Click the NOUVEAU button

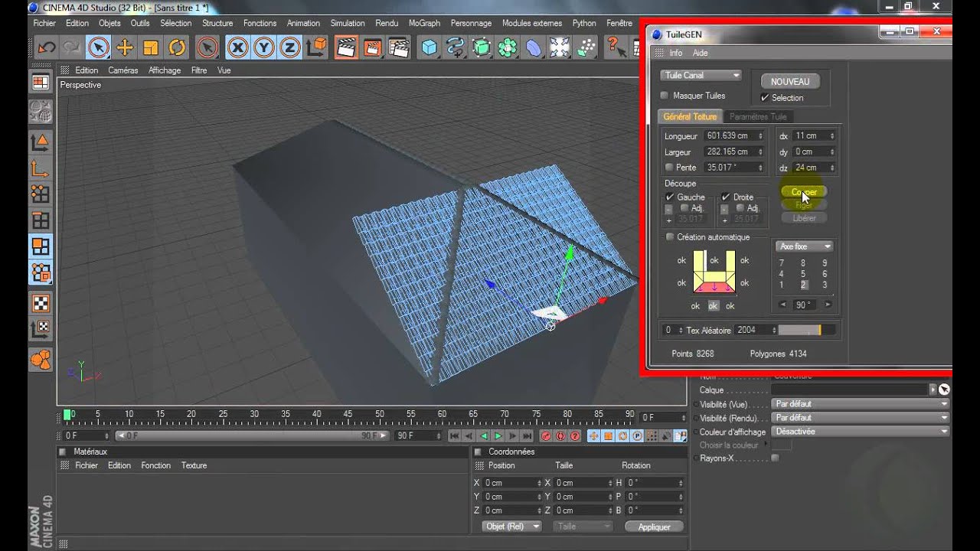point(790,82)
